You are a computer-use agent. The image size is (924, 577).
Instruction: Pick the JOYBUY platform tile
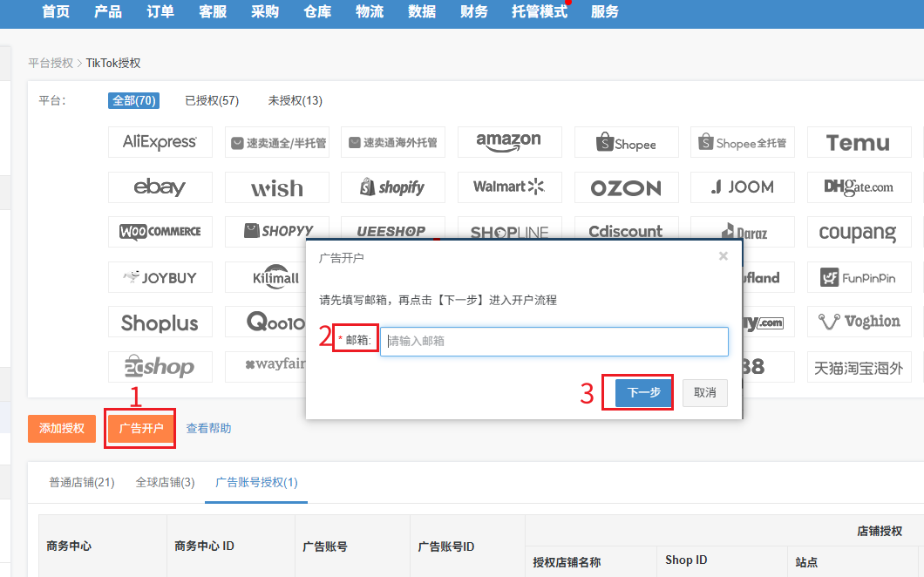coord(160,277)
